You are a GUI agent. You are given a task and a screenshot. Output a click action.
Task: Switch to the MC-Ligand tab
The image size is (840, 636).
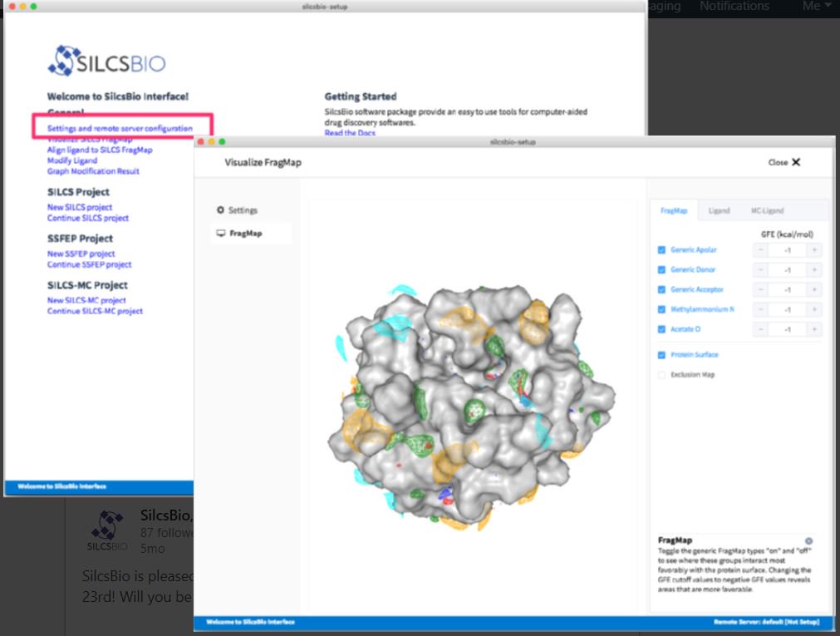[767, 210]
